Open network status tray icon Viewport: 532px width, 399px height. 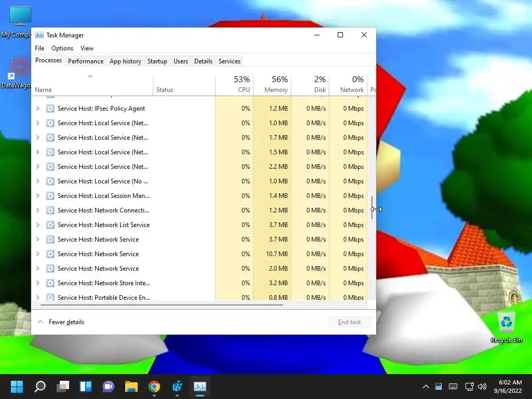coord(469,387)
